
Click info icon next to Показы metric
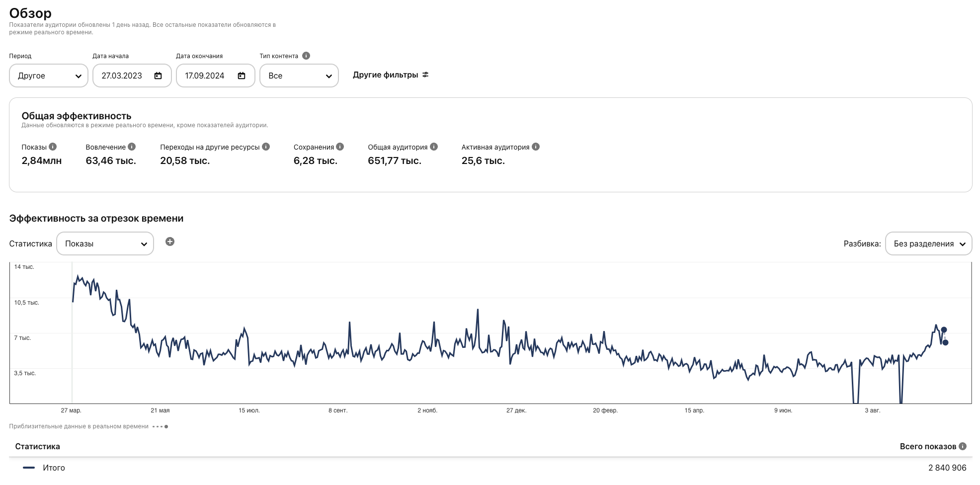click(x=53, y=147)
